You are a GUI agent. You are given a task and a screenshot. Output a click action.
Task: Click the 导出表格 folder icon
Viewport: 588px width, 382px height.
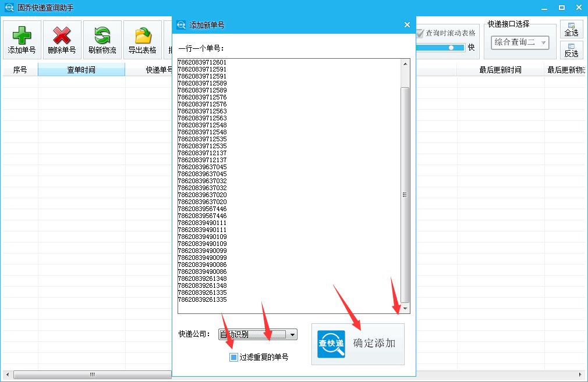143,35
